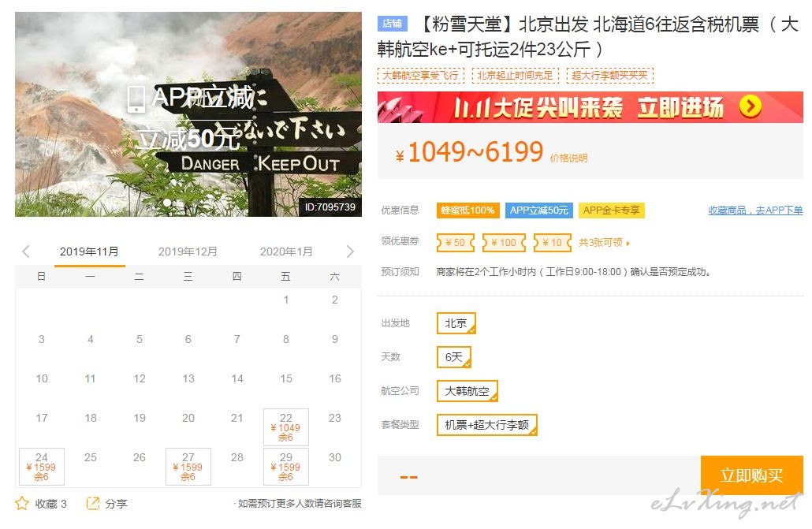Screen dimensions: 812x529
Task: Switch to 2020年1月 calendar tab
Action: [286, 251]
